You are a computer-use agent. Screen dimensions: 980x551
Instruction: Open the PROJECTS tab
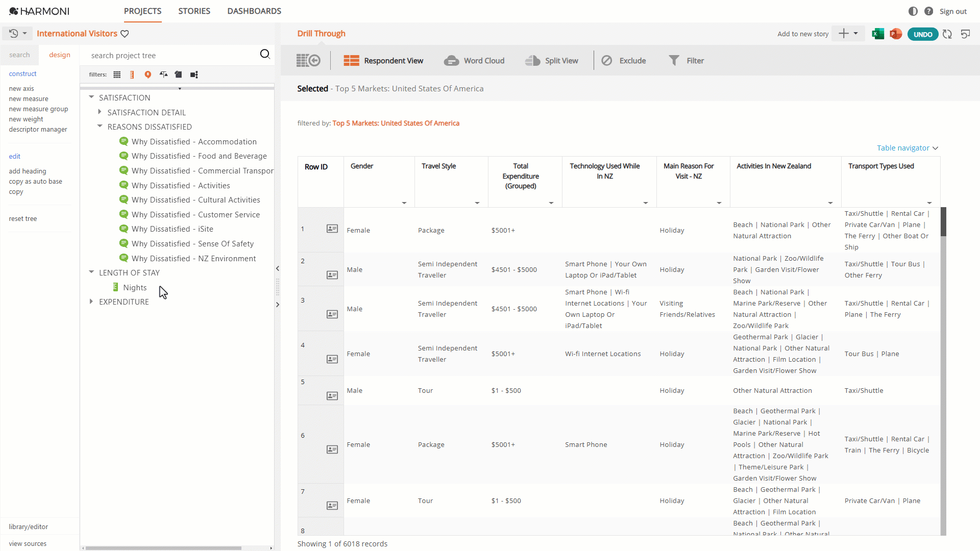pyautogui.click(x=143, y=11)
